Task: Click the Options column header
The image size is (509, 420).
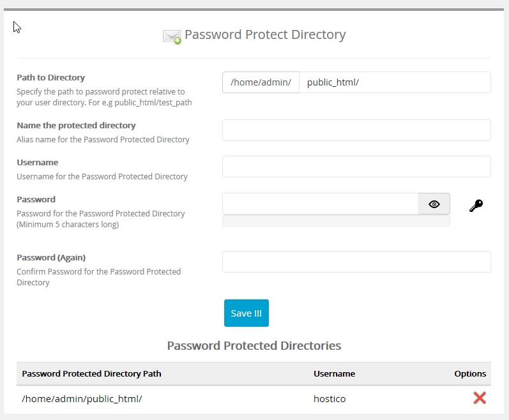Action: click(x=470, y=374)
